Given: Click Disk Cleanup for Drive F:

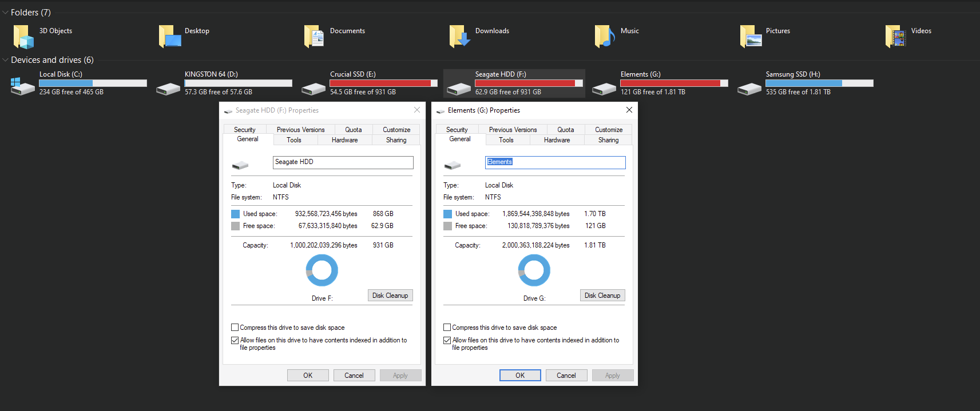Looking at the screenshot, I should (390, 296).
